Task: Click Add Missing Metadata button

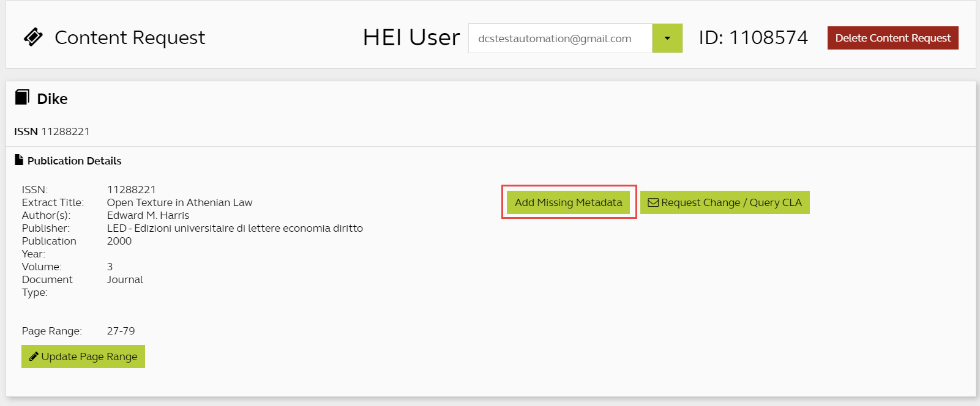Action: (568, 202)
